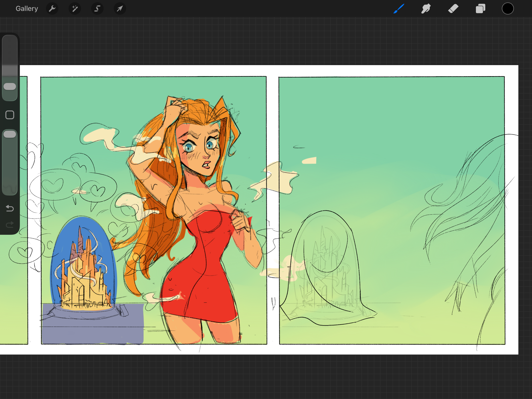
Task: Open the Gallery view
Action: click(27, 9)
